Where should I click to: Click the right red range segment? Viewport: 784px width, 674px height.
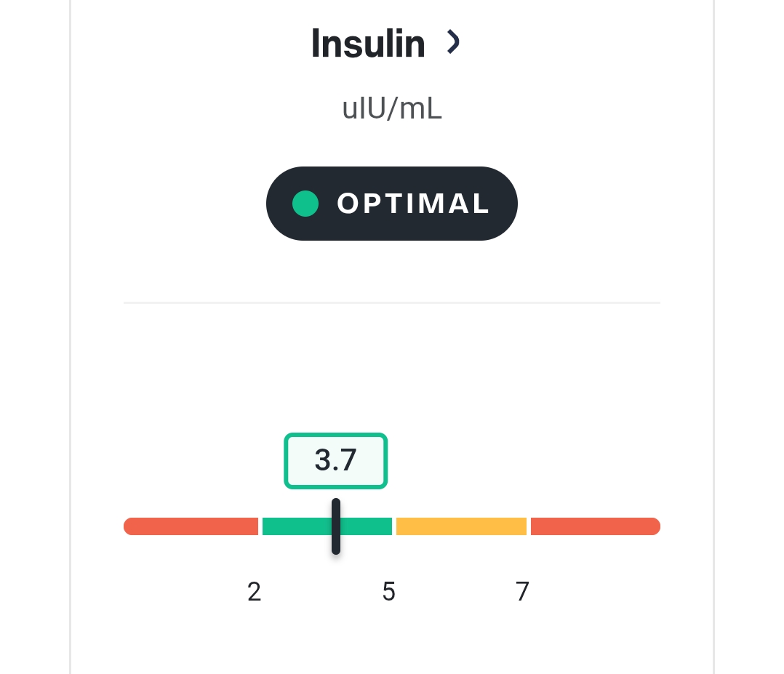(x=596, y=526)
